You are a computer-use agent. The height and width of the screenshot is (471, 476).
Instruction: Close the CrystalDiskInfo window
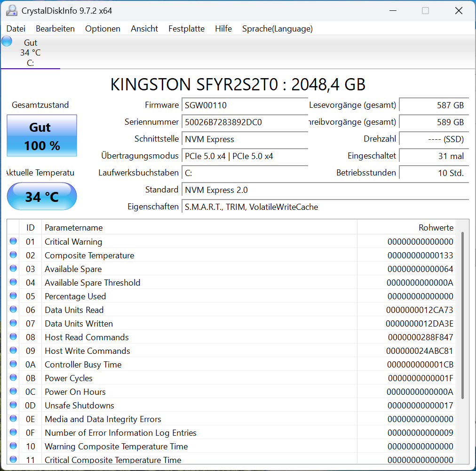click(459, 11)
